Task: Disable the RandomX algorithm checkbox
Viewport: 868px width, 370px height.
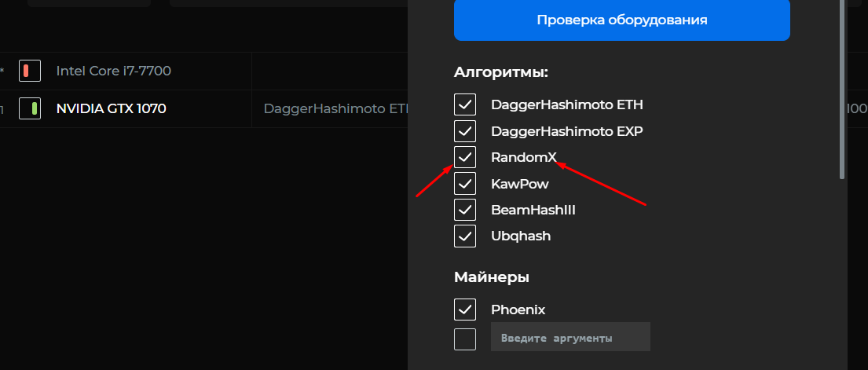Action: click(x=465, y=157)
